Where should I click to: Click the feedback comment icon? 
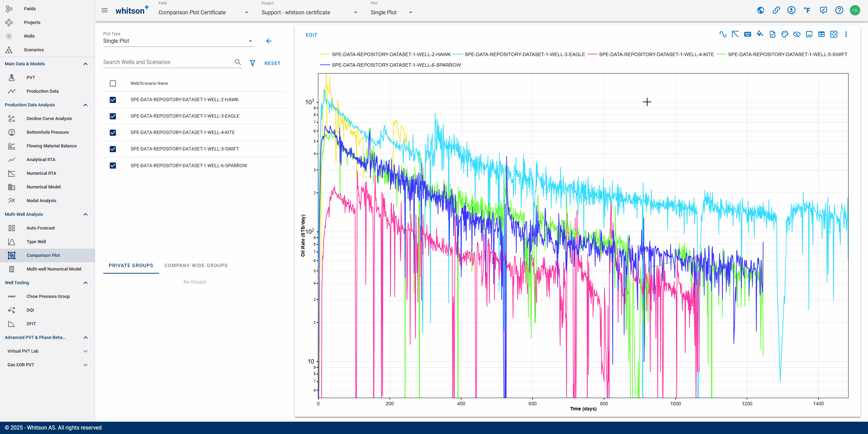[x=823, y=10]
